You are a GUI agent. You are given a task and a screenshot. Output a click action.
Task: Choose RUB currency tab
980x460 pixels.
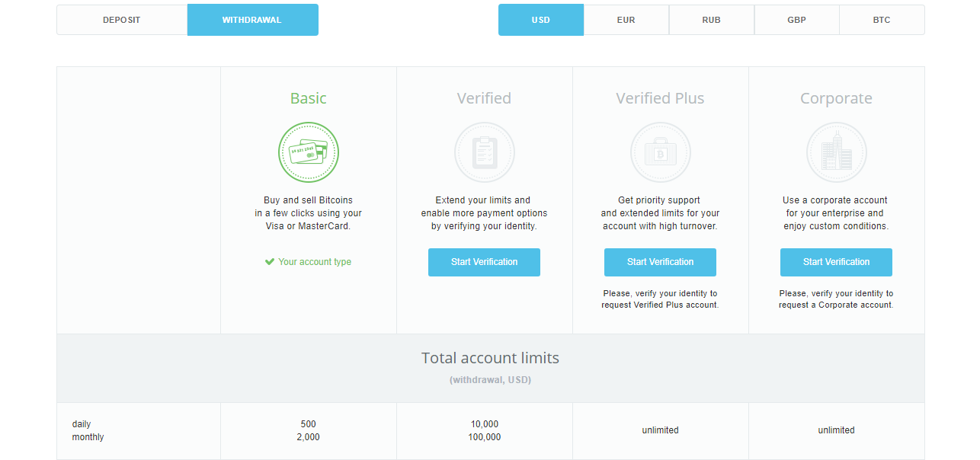tap(712, 20)
